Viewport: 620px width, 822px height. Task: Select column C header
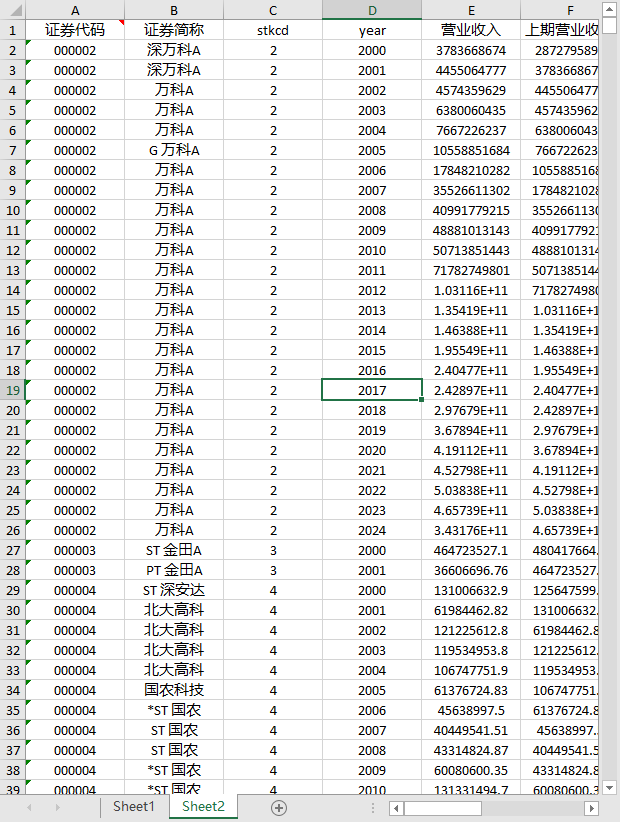273,10
